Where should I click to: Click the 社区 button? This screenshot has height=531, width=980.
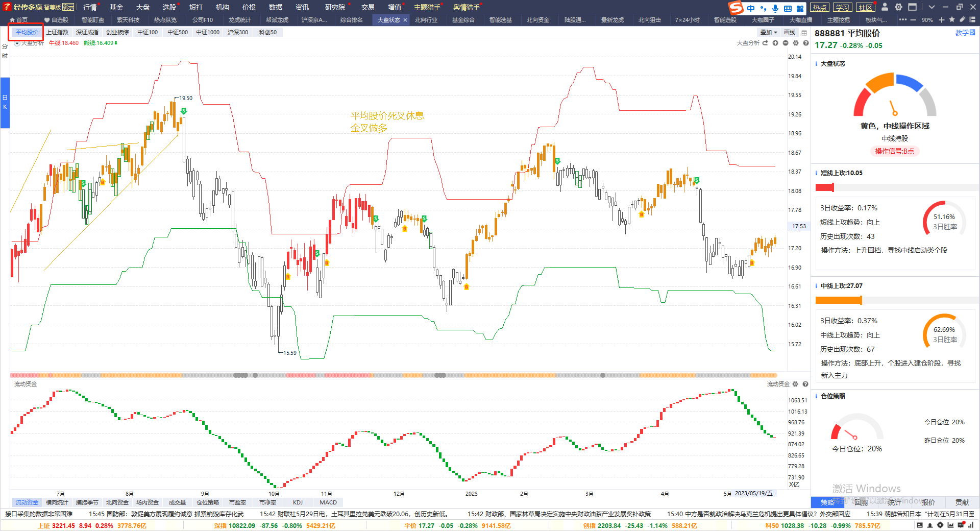coord(866,7)
